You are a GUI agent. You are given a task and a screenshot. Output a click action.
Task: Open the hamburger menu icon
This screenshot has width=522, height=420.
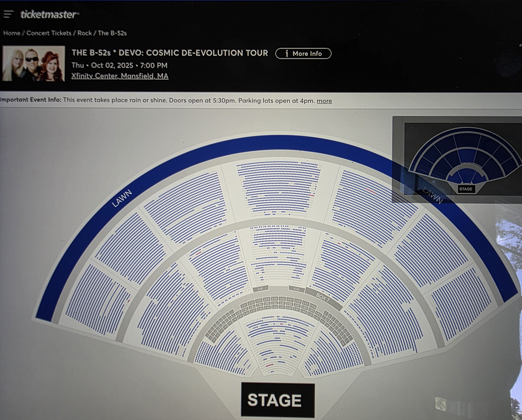[x=8, y=14]
